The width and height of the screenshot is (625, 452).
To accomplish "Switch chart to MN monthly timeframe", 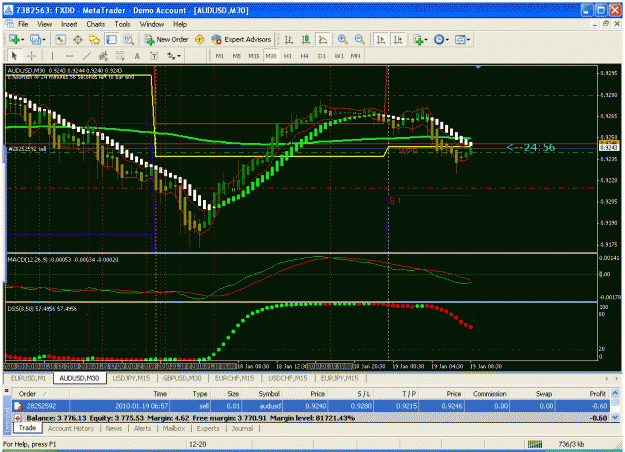I will point(356,56).
